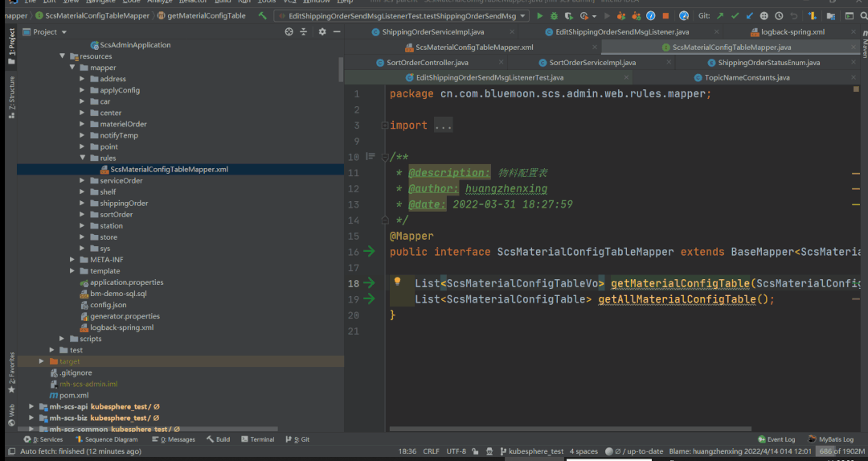Viewport: 868px width, 461px height.
Task: Build project with the hammer icon
Action: click(263, 16)
